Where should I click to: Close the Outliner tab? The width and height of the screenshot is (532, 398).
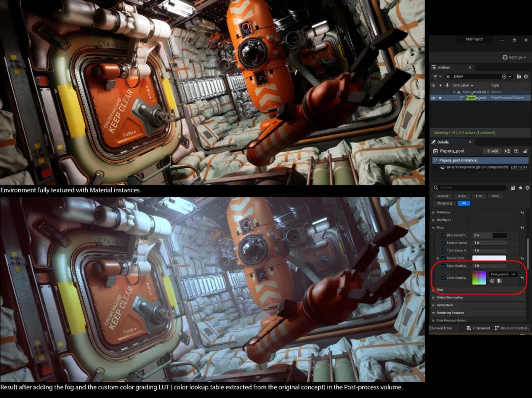click(x=470, y=67)
